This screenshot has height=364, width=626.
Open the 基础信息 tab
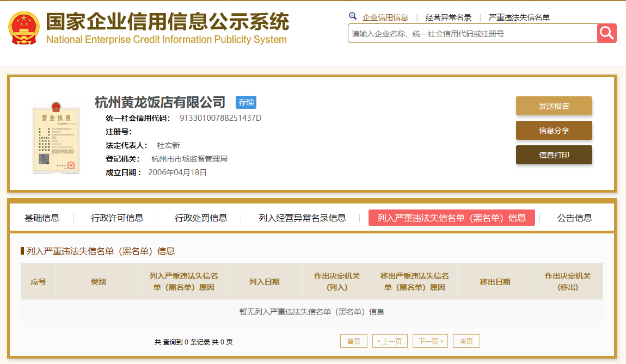point(42,218)
